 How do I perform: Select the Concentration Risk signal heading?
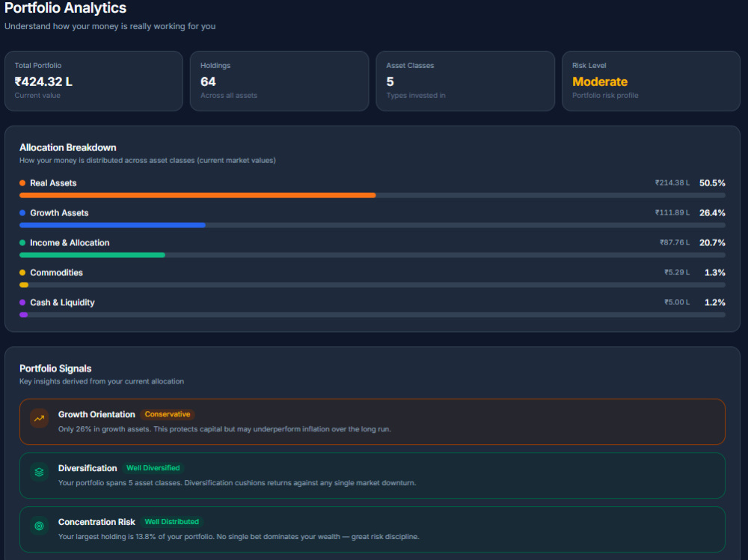point(96,522)
